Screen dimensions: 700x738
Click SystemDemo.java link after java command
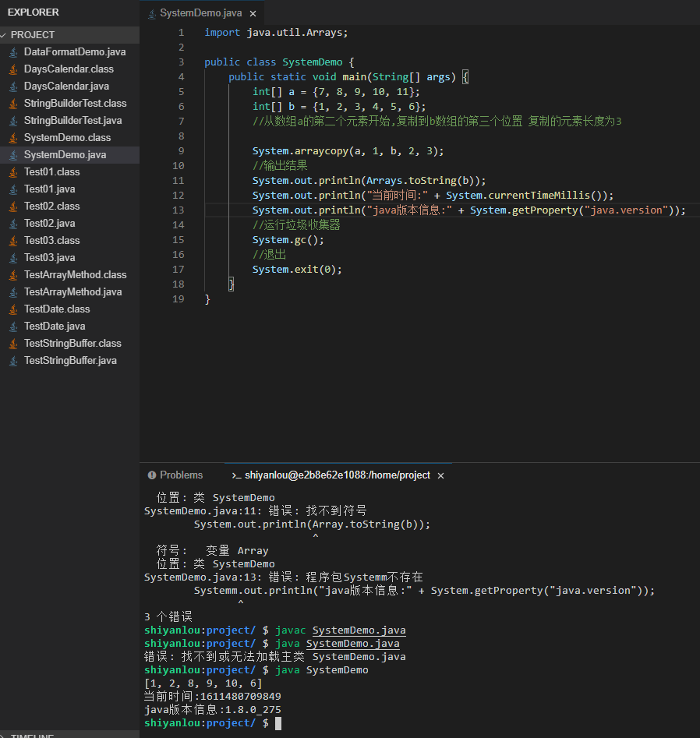tap(352, 644)
